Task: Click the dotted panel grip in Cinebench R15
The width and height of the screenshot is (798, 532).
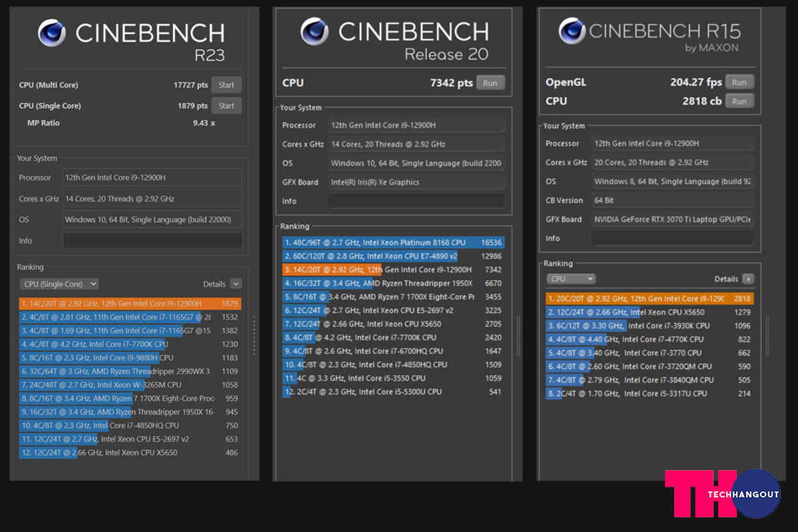Action: click(x=766, y=335)
